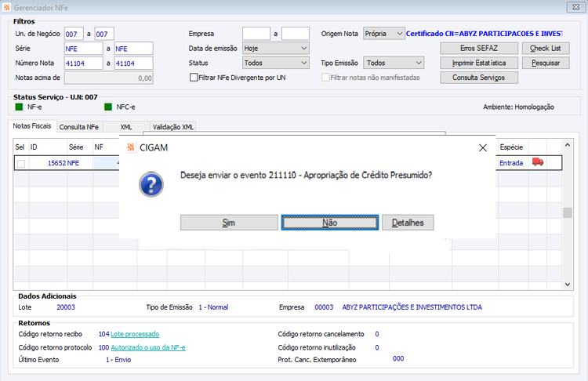Click the Lote value 20003
The width and height of the screenshot is (588, 381).
[x=66, y=307]
